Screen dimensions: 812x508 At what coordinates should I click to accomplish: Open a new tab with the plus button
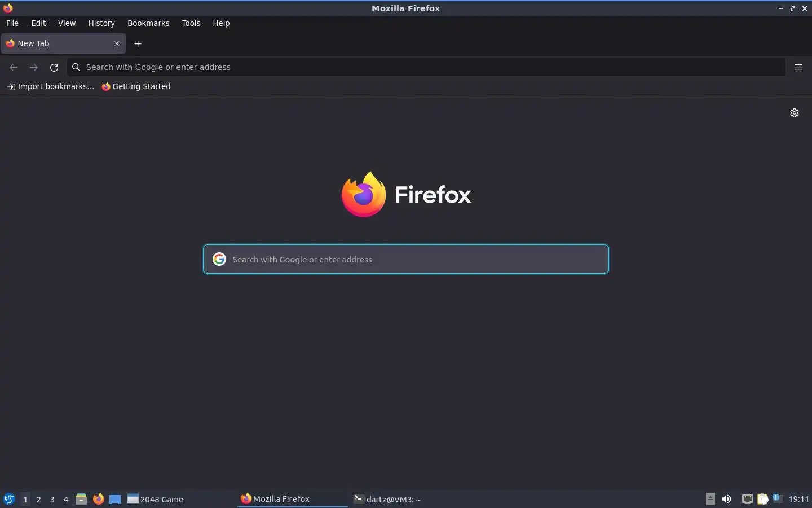pyautogui.click(x=138, y=43)
